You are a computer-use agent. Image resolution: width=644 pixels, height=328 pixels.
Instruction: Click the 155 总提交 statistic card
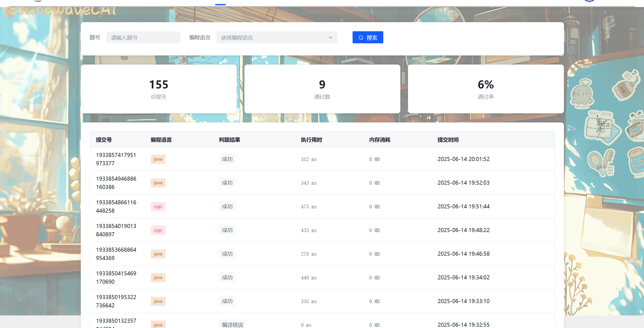(x=159, y=89)
